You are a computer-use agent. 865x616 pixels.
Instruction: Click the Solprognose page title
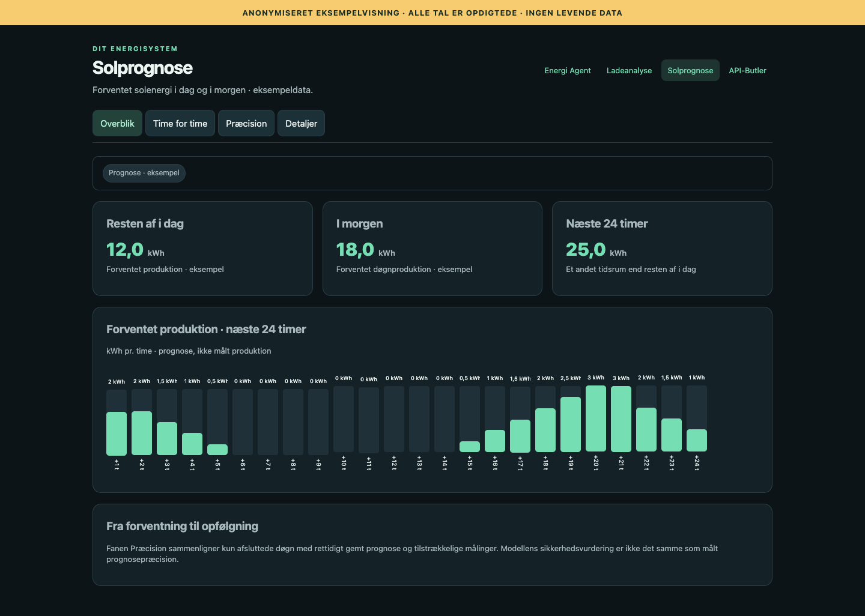tap(142, 68)
